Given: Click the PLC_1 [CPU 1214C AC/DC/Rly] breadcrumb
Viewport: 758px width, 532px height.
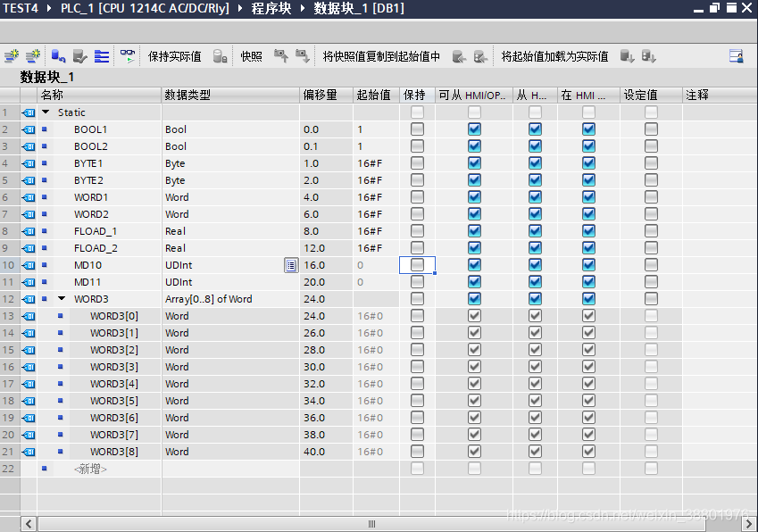Looking at the screenshot, I should (145, 8).
